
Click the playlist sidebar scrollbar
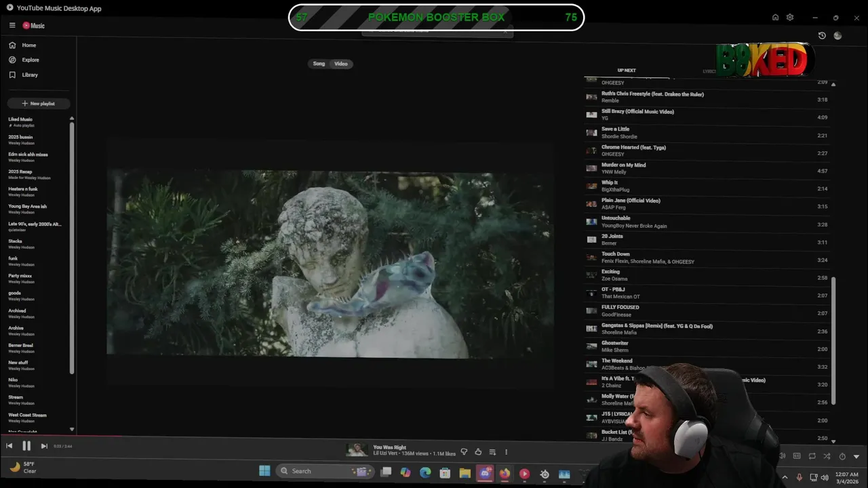click(x=72, y=247)
